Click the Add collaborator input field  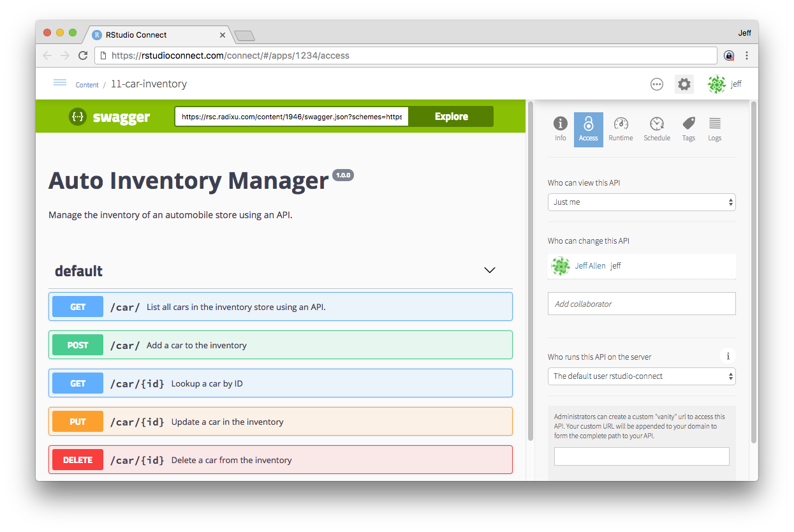pos(641,304)
